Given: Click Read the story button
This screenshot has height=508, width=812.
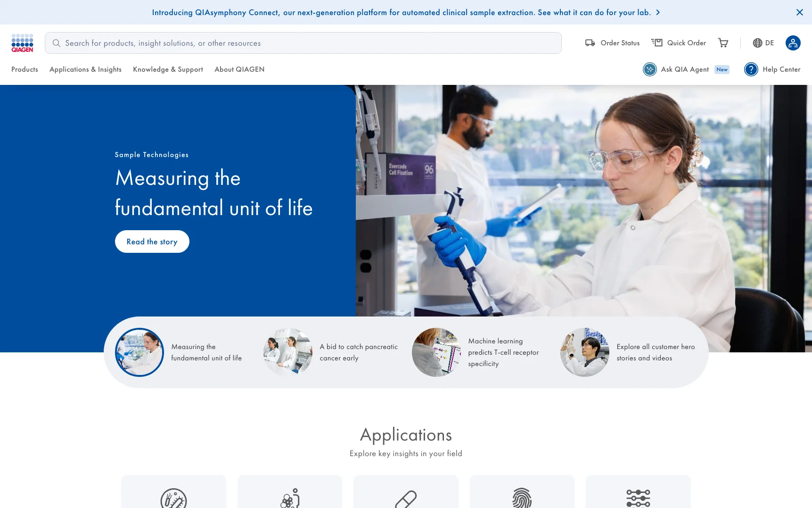Looking at the screenshot, I should point(152,242).
